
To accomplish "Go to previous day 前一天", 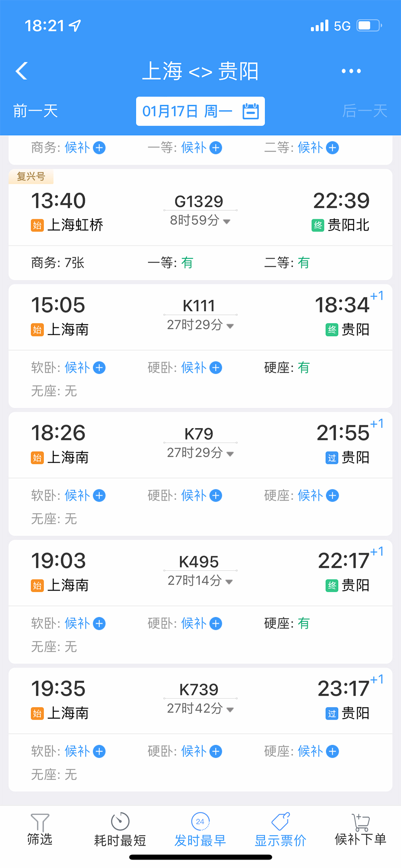I will [35, 111].
